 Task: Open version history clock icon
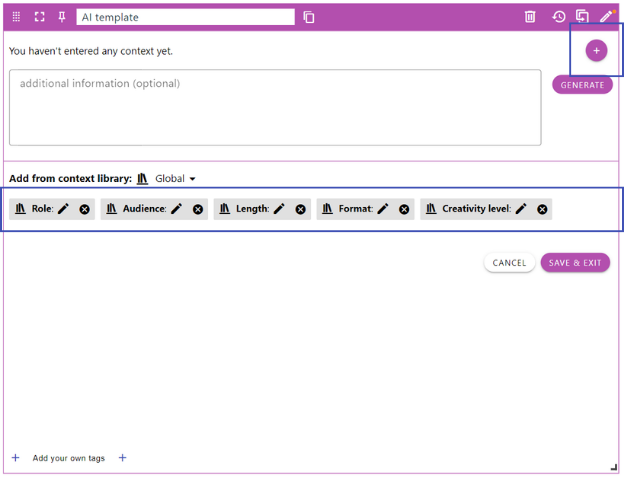point(558,17)
